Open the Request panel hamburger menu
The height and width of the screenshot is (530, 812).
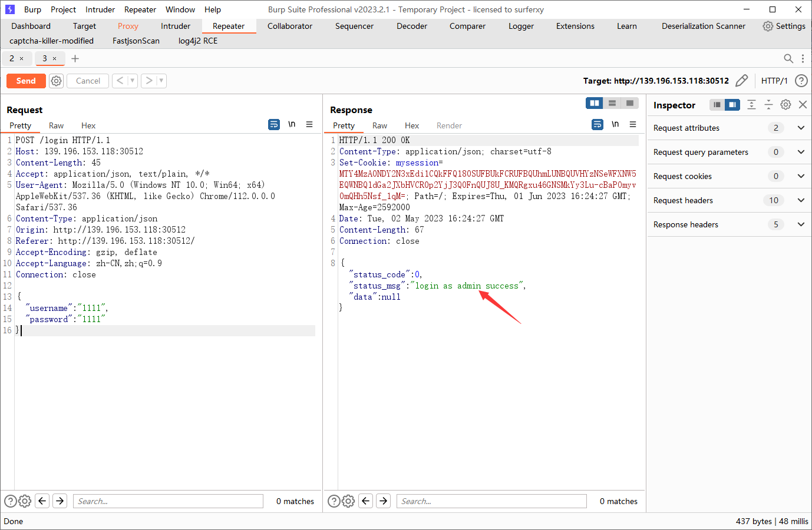point(309,124)
